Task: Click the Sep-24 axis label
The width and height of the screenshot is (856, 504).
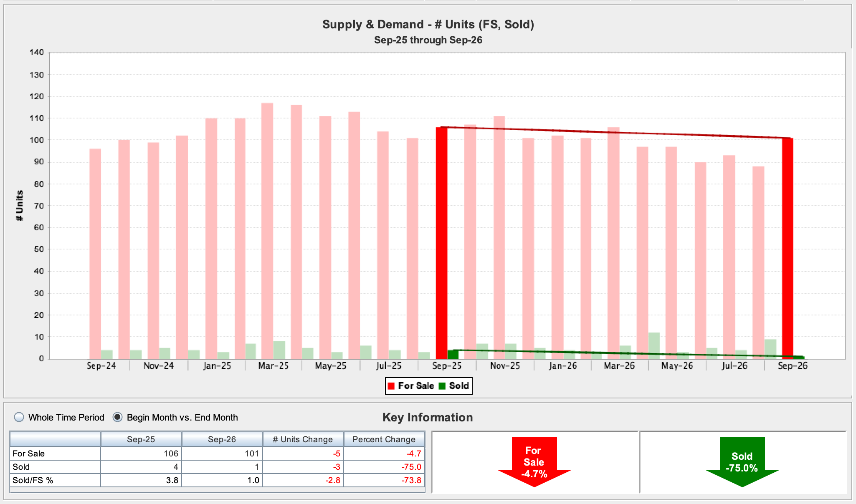Action: click(101, 366)
